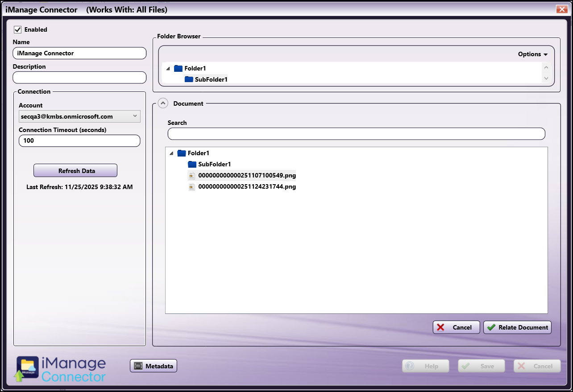Click the file icon beside 000000000000251107100549.png
This screenshot has height=392, width=573.
point(192,175)
